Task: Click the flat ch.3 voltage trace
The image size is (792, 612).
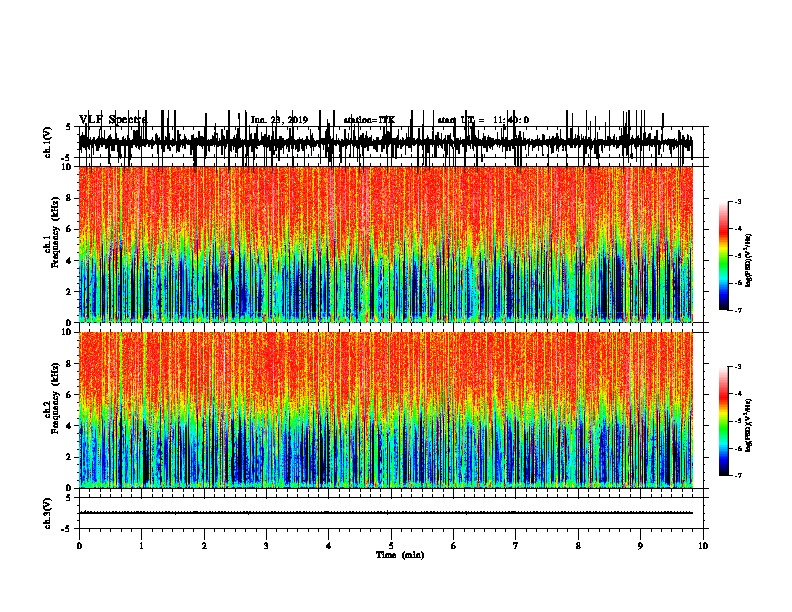Action: pyautogui.click(x=386, y=513)
